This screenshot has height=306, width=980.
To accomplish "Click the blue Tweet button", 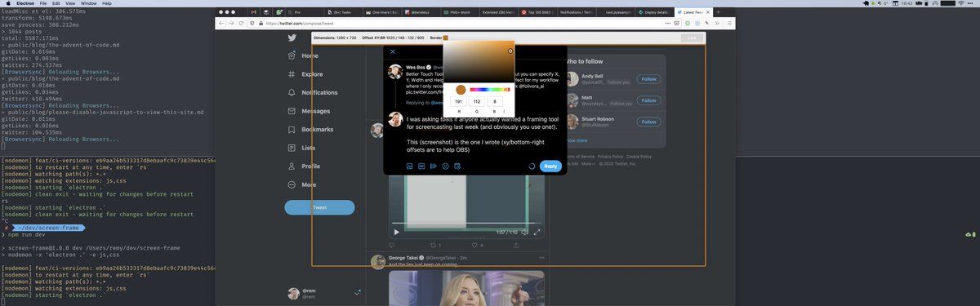I will [319, 207].
